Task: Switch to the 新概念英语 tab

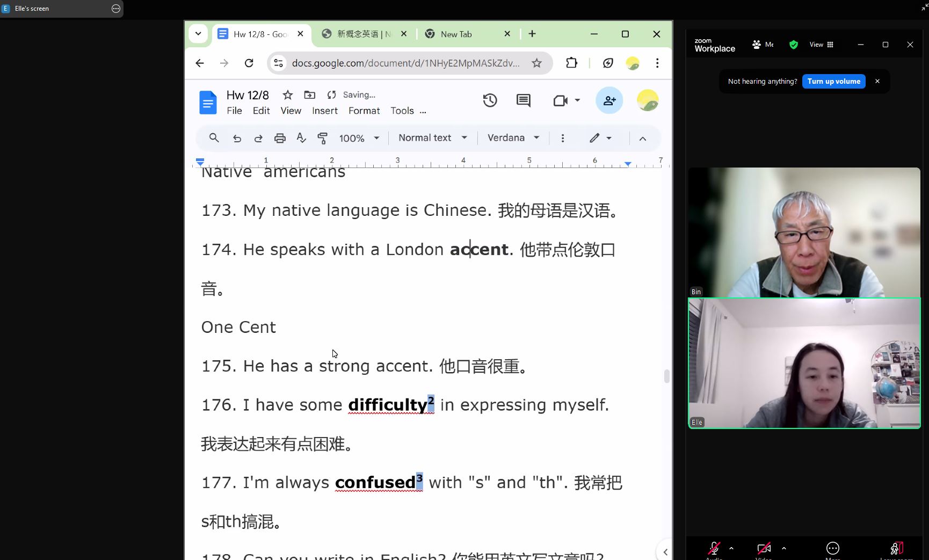Action: coord(365,34)
